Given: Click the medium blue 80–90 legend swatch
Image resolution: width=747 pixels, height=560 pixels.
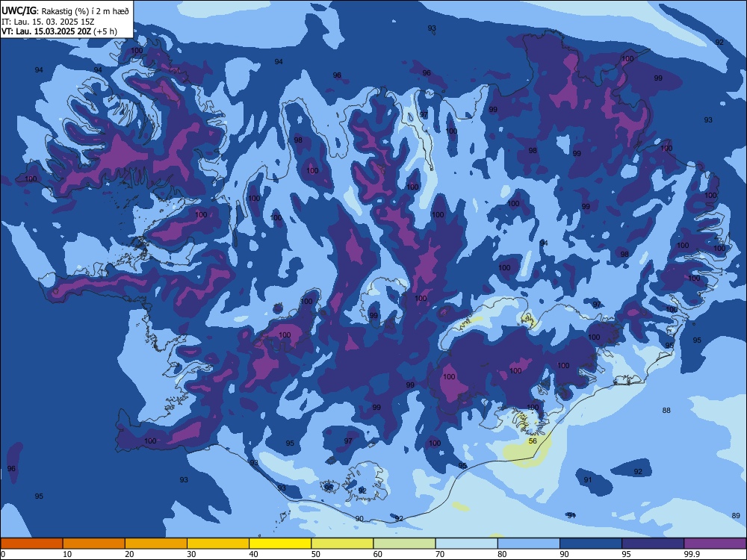Looking at the screenshot, I should [x=529, y=544].
